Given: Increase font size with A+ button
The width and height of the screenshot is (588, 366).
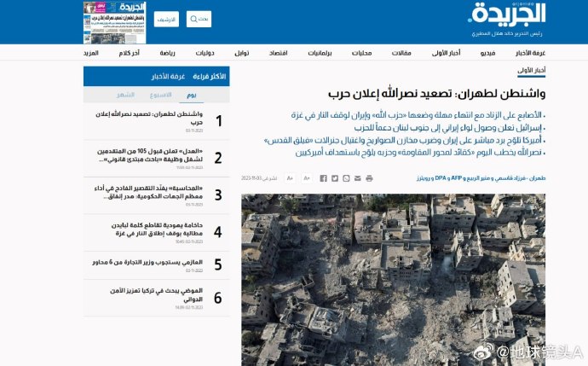Looking at the screenshot, I should coord(290,178).
